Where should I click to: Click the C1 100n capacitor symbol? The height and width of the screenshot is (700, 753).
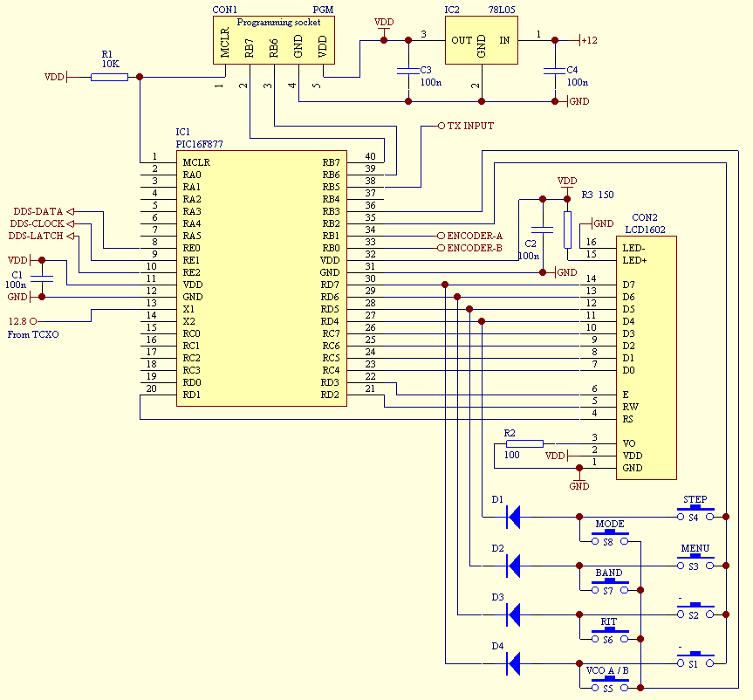[41, 278]
